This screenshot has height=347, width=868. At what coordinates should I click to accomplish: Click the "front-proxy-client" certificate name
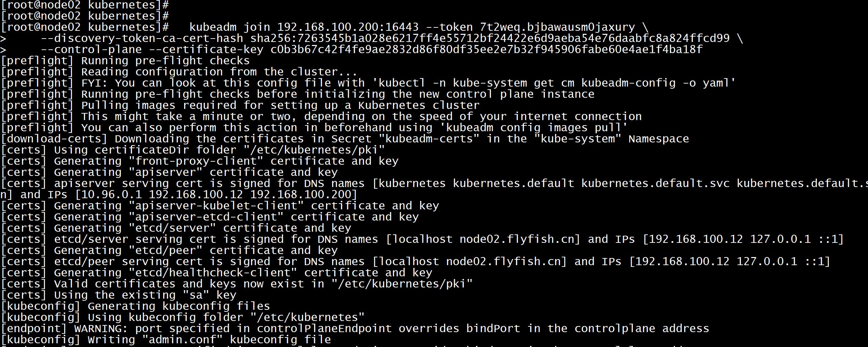[x=196, y=161]
